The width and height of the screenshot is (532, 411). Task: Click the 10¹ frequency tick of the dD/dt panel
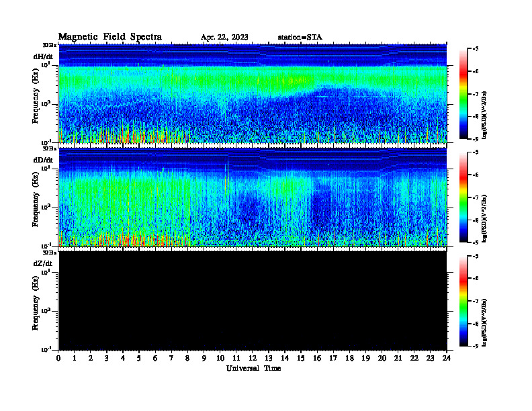pos(46,169)
